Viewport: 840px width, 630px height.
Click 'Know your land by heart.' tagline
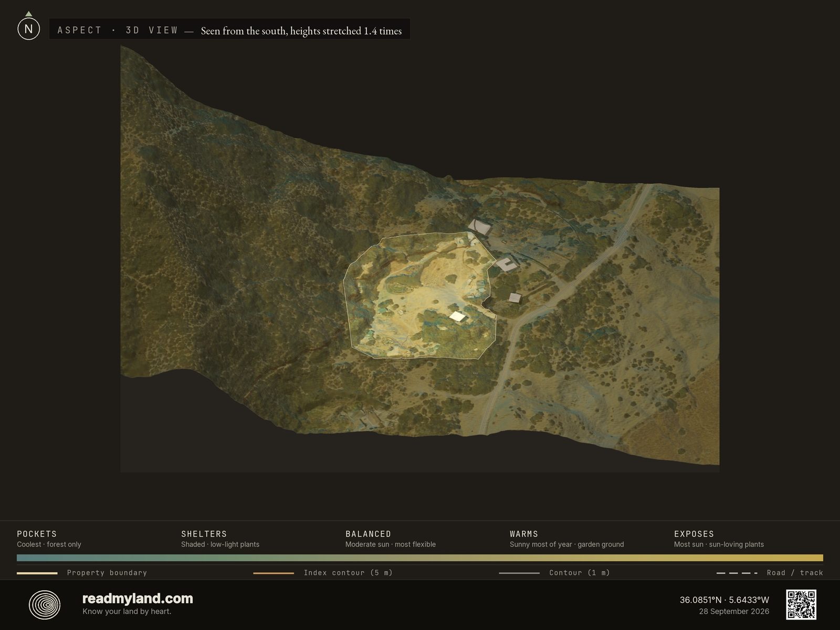(x=127, y=612)
